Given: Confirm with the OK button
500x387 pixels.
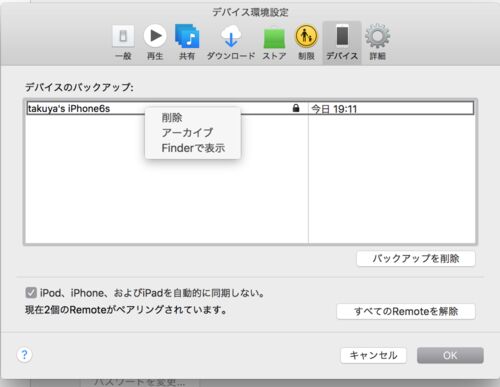Looking at the screenshot, I should click(450, 355).
